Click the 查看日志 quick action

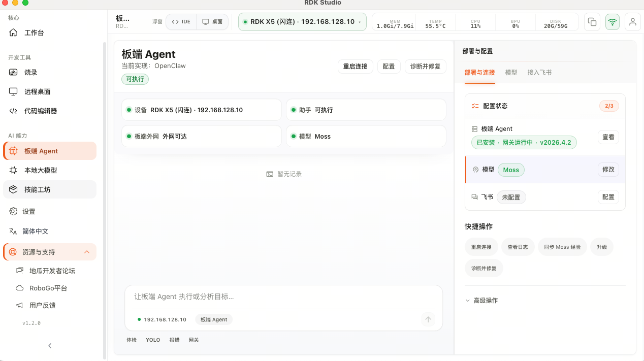click(518, 247)
